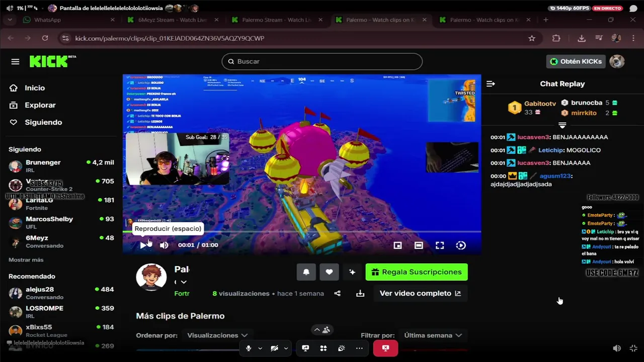Expand Mostrar más in the Siguiendo list
This screenshot has width=644, height=362.
26,260
